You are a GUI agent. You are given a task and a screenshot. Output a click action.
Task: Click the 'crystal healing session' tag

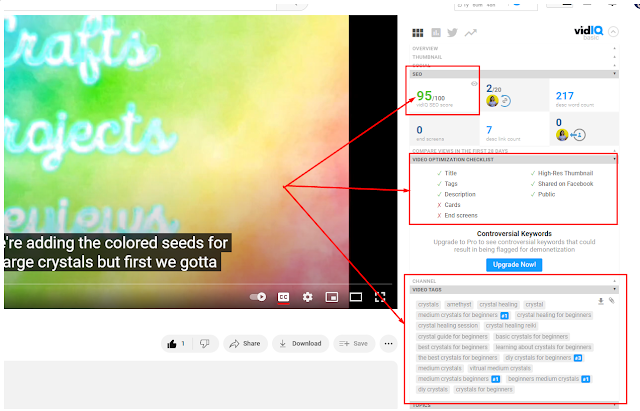click(x=448, y=326)
